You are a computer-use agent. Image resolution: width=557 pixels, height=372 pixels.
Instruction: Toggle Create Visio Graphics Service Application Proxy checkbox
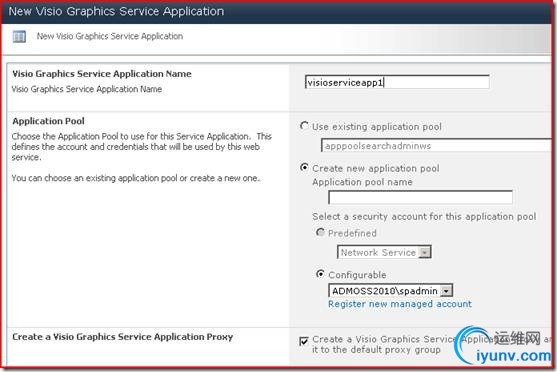coord(304,341)
